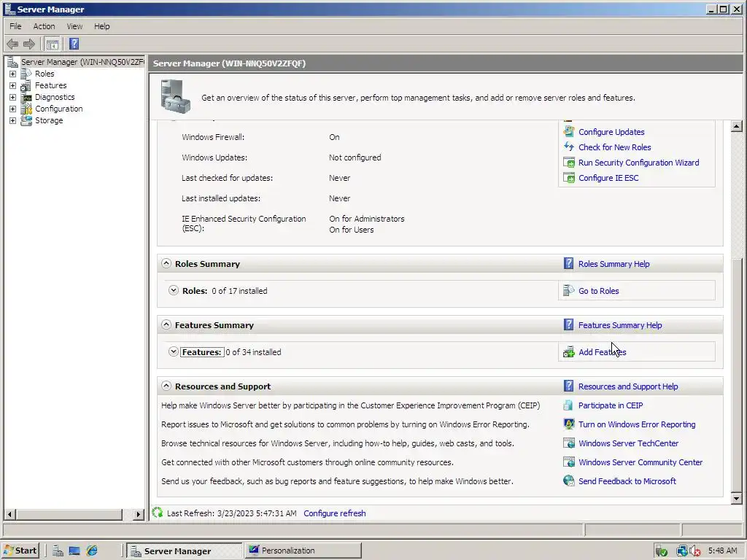This screenshot has height=560, width=747.
Task: Click the Configure Updates icon
Action: click(x=569, y=131)
